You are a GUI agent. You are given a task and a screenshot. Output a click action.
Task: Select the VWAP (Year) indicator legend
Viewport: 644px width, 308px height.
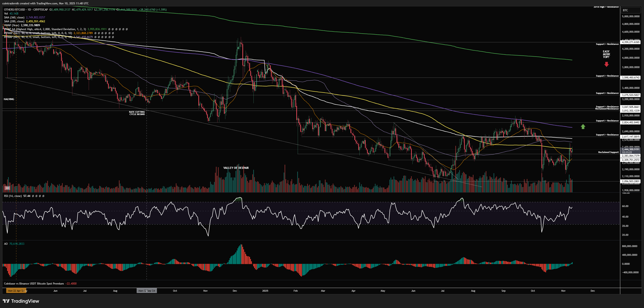point(12,25)
